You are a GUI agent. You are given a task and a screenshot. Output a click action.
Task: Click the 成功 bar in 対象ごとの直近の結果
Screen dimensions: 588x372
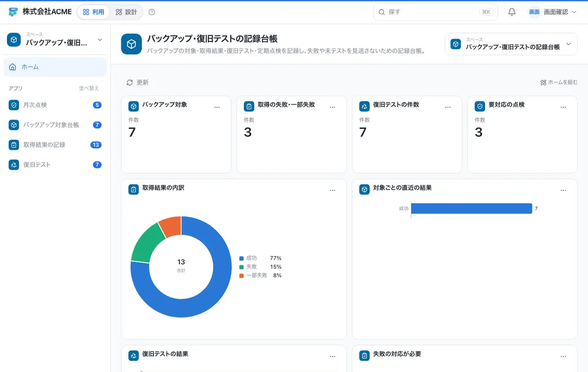tap(471, 209)
